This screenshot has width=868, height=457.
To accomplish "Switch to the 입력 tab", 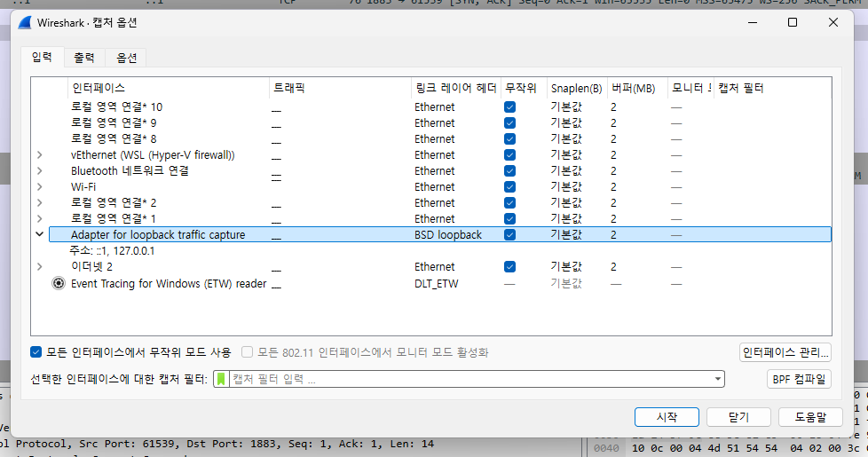I will pyautogui.click(x=42, y=57).
